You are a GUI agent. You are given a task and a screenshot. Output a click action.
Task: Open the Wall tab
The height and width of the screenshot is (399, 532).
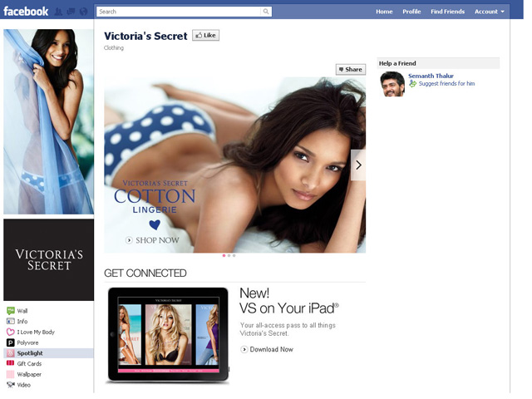coord(22,311)
